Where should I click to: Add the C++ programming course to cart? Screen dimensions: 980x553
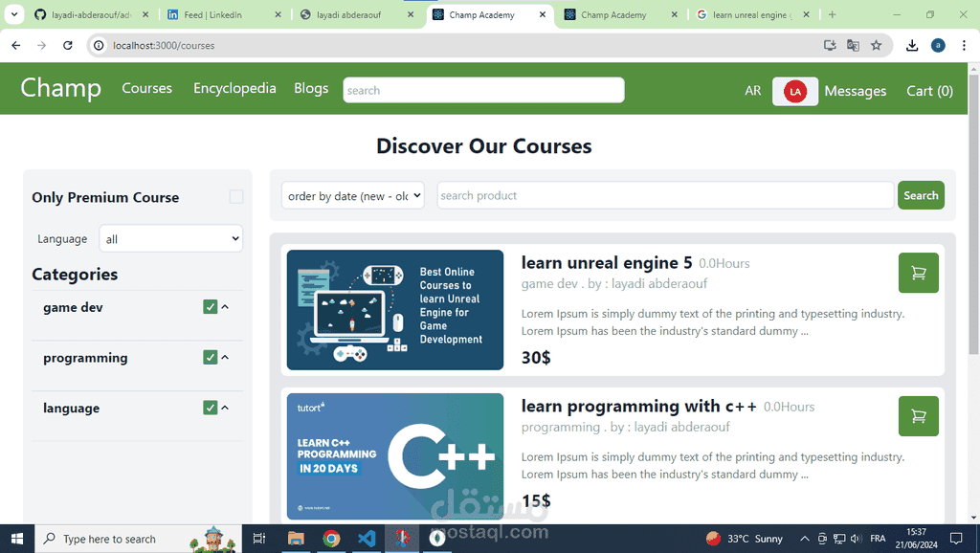tap(918, 416)
